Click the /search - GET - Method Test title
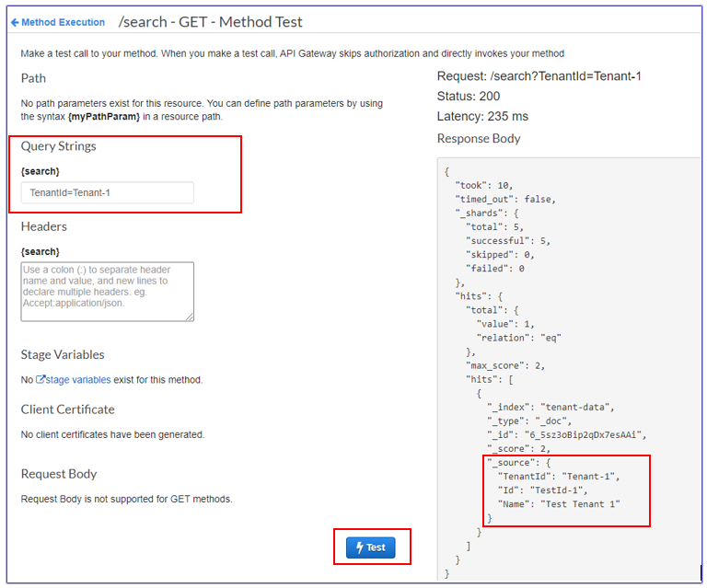Screen dimensions: 707x588 click(211, 21)
